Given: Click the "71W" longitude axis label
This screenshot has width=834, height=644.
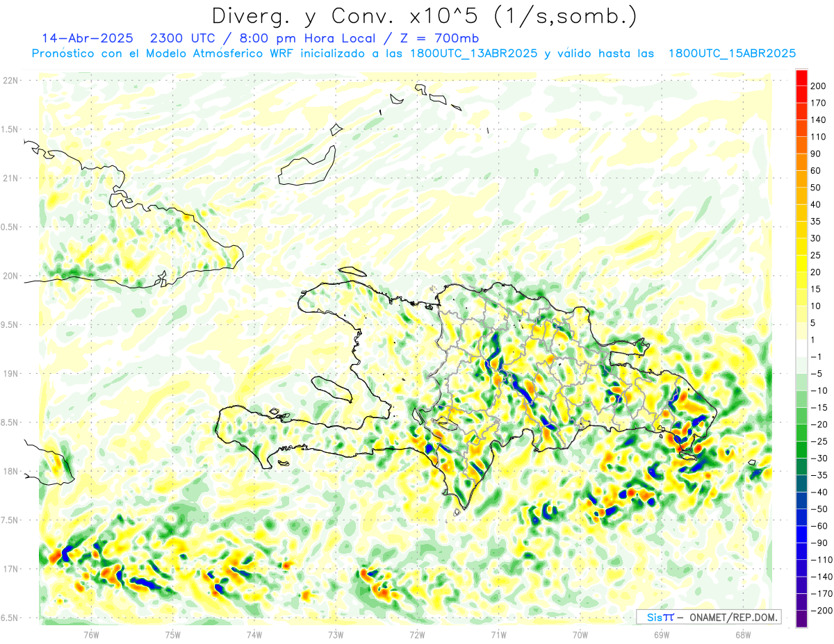Looking at the screenshot, I should coord(498,635).
